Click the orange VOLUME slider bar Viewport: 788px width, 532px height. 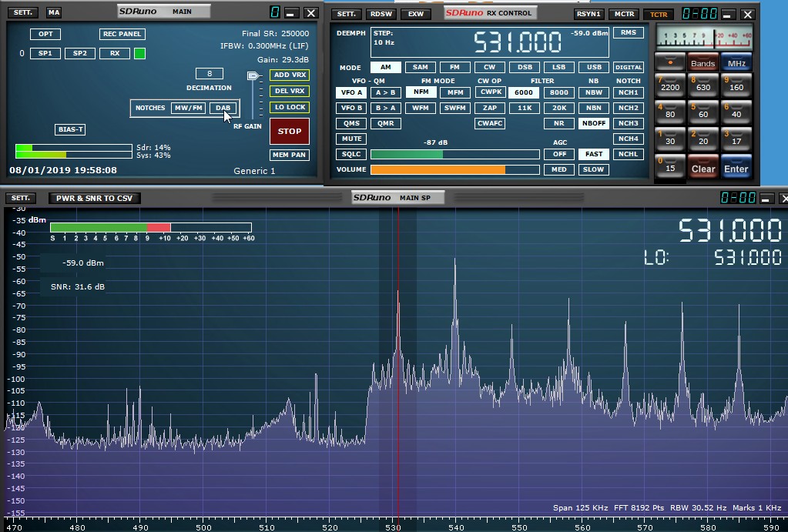click(454, 170)
